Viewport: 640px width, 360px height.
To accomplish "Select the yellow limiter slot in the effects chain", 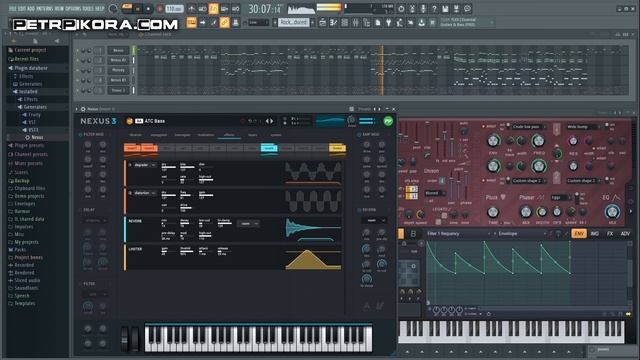I will point(337,148).
